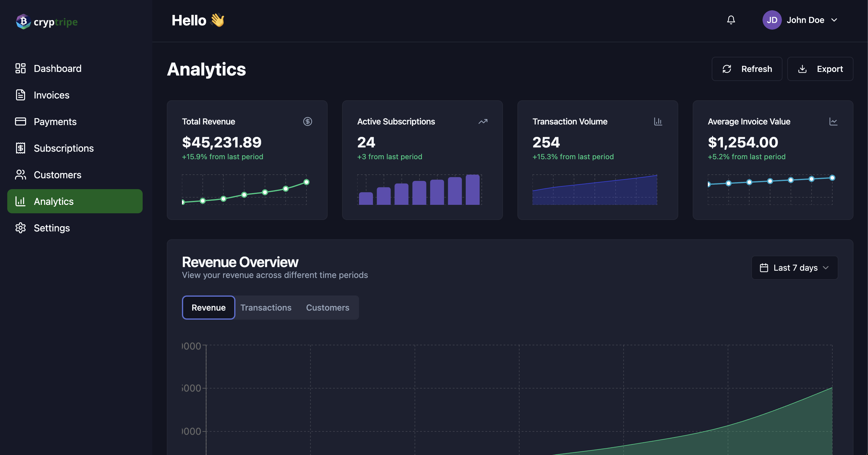Click the bar chart icon on Transaction Volume

click(658, 121)
